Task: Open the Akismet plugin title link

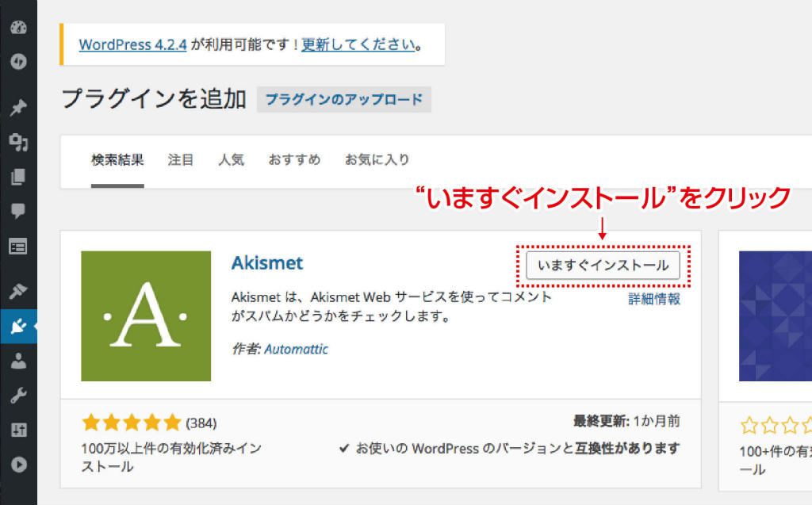Action: pyautogui.click(x=266, y=263)
